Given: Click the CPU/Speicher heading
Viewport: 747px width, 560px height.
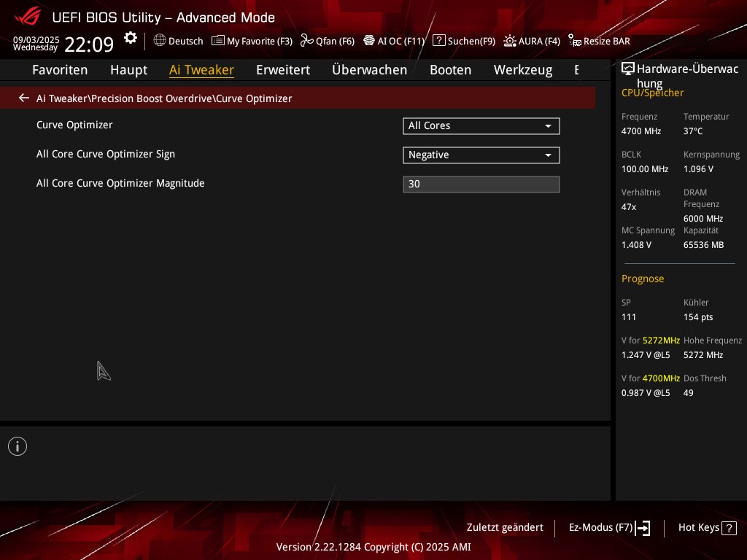Looking at the screenshot, I should click(653, 93).
